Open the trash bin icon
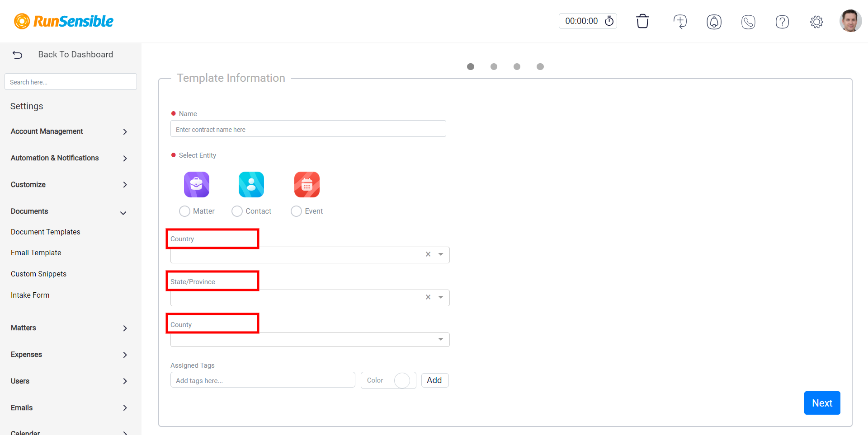This screenshot has height=435, width=868. pyautogui.click(x=642, y=21)
